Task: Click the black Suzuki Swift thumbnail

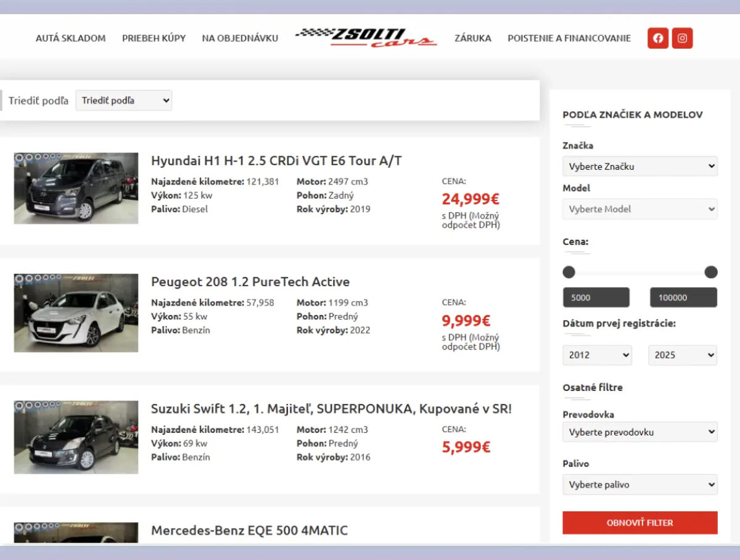Action: [x=76, y=437]
